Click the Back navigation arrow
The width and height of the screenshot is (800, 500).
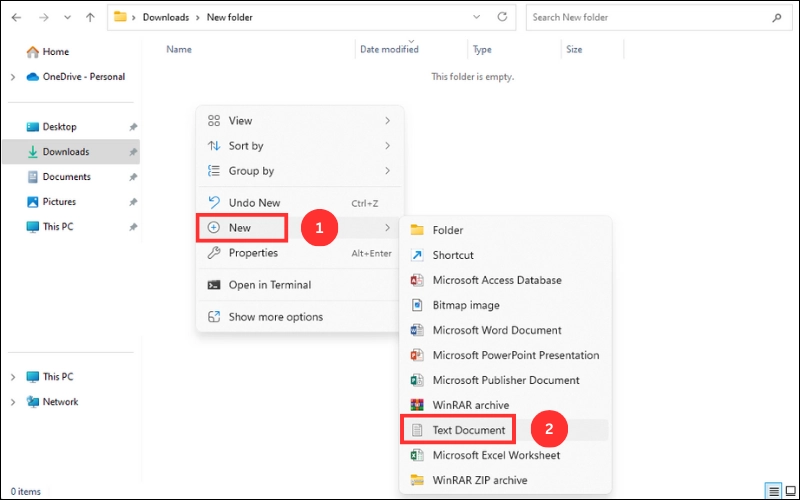click(x=16, y=17)
